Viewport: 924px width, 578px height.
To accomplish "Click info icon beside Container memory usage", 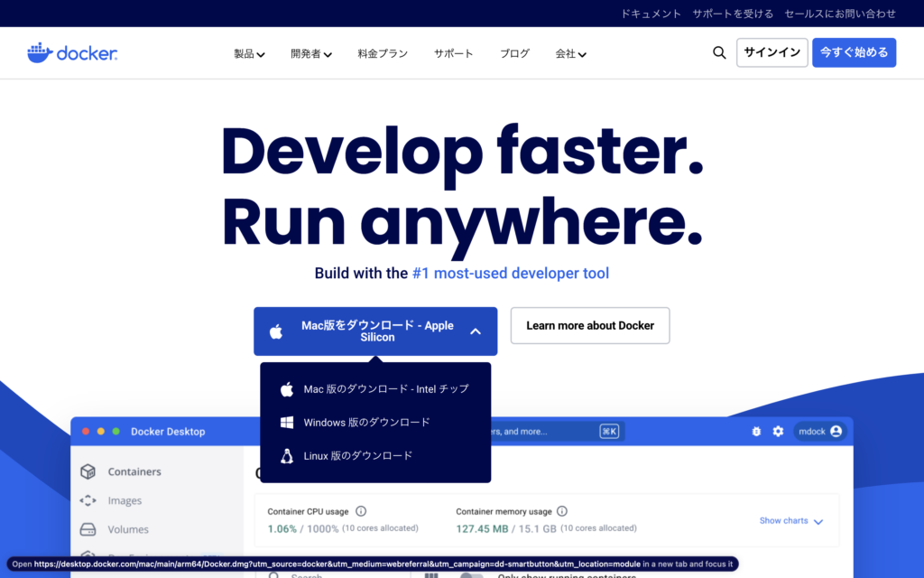I will pyautogui.click(x=561, y=511).
